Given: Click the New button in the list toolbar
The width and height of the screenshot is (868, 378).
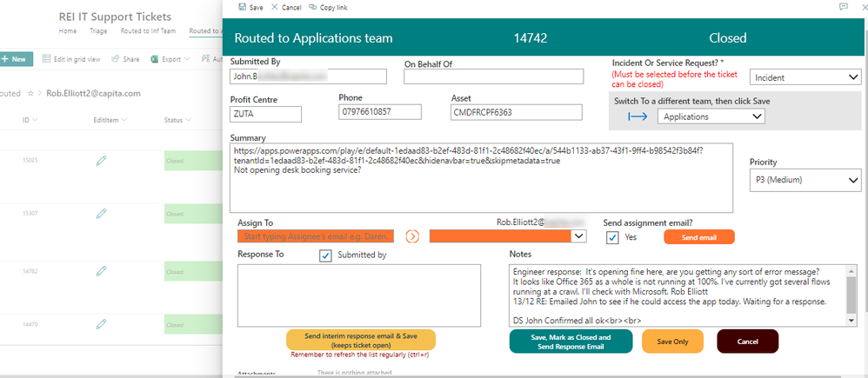Looking at the screenshot, I should (x=17, y=59).
